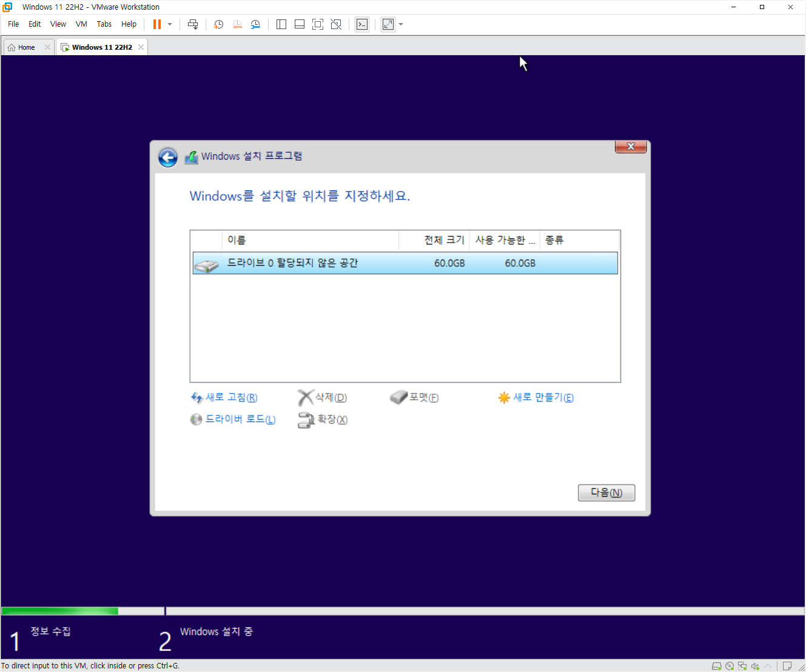Click the CD/DVD status bar icon
This screenshot has height=672, width=806.
point(730,666)
